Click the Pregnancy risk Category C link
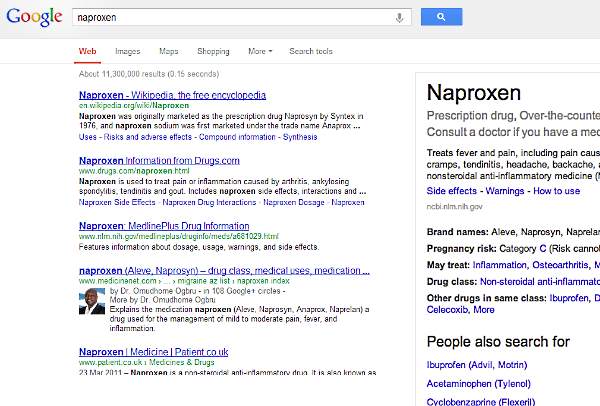600x406 pixels. [542, 249]
